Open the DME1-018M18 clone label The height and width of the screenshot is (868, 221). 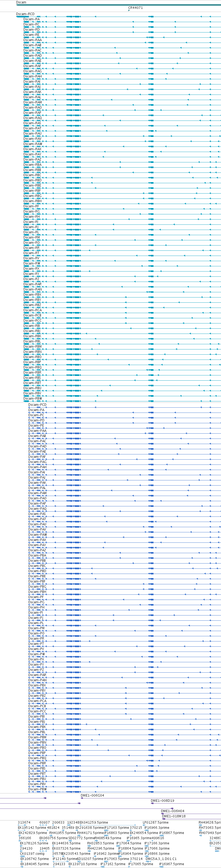(174, 816)
